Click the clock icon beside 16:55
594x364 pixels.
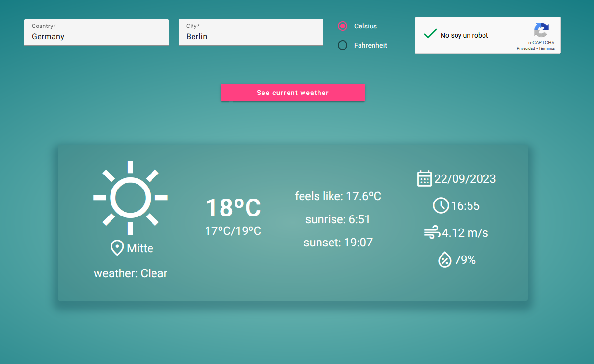[x=441, y=205]
